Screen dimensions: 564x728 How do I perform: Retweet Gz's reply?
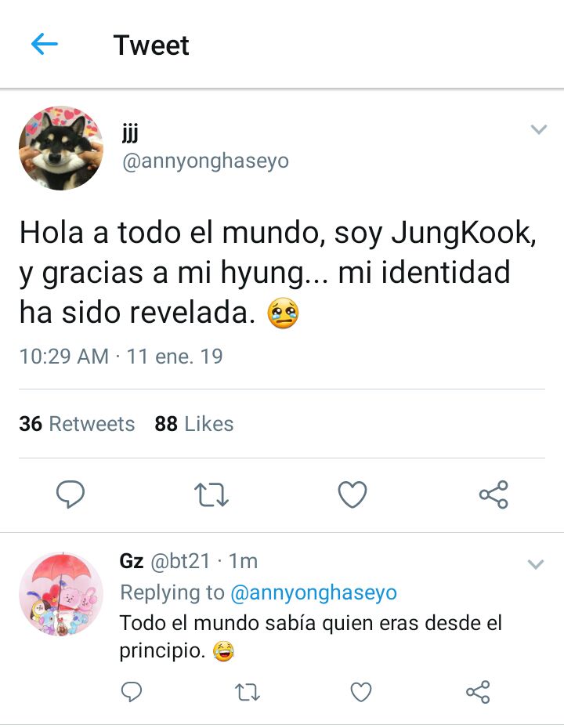pyautogui.click(x=247, y=692)
